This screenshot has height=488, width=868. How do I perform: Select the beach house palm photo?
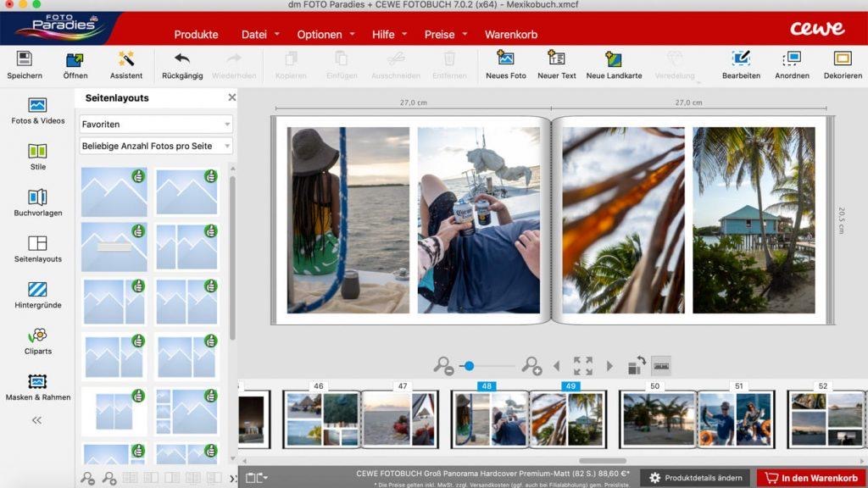point(754,220)
